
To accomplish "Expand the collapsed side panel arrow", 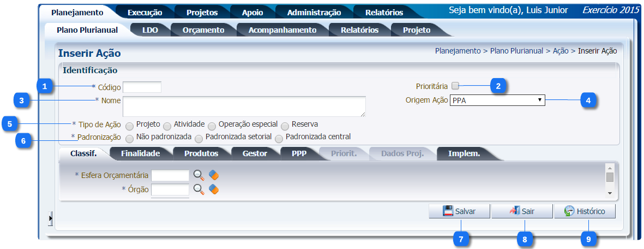I will 50,219.
